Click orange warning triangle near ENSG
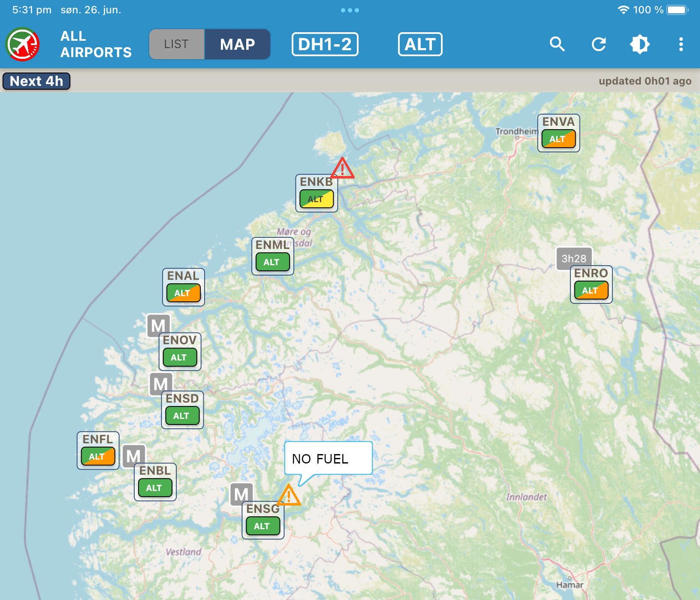 (x=289, y=496)
